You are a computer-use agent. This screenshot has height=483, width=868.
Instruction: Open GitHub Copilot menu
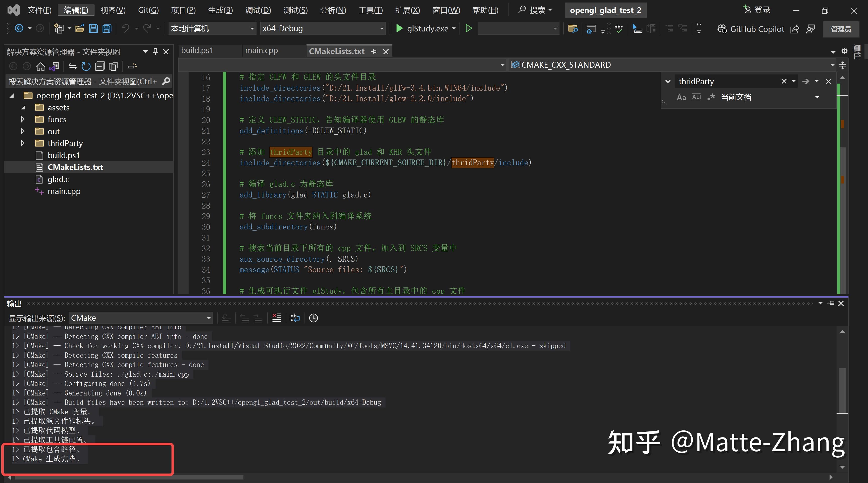tap(751, 29)
